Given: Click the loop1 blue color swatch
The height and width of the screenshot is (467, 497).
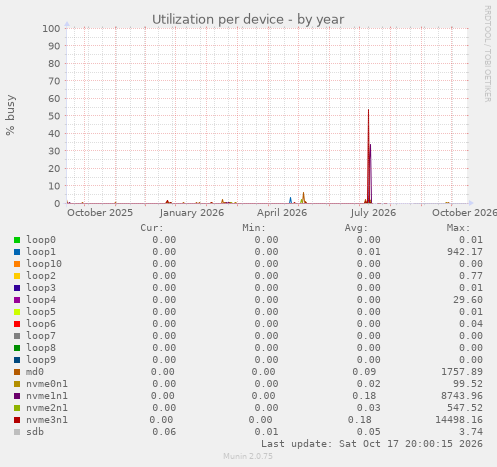Looking at the screenshot, I should pyautogui.click(x=17, y=252).
